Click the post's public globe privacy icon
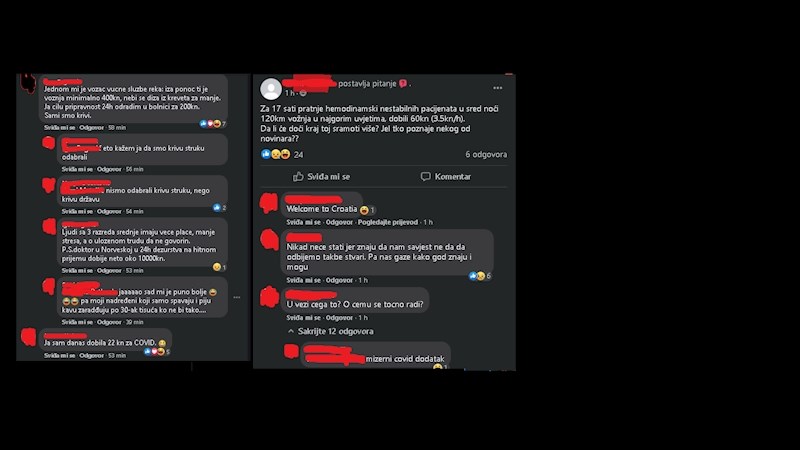 tap(303, 93)
